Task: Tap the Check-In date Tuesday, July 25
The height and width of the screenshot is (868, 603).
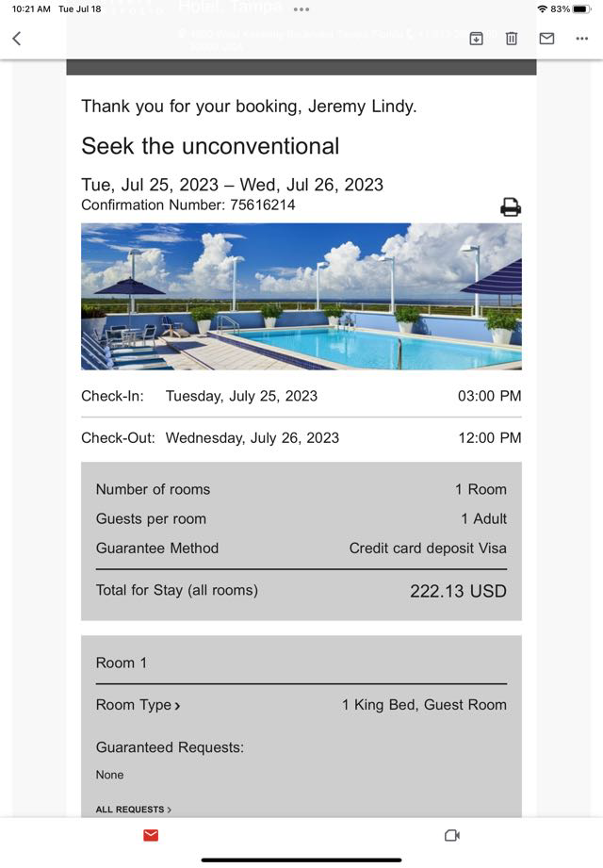Action: point(241,396)
